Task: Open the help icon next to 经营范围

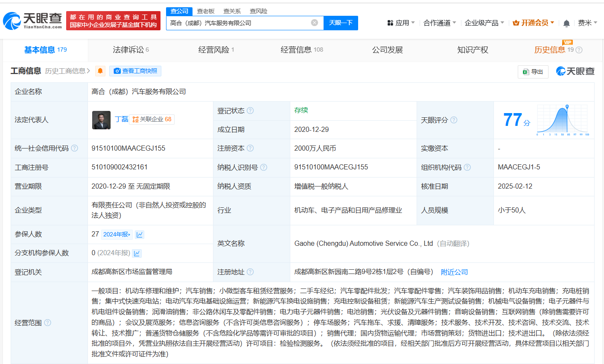Action: (x=47, y=323)
